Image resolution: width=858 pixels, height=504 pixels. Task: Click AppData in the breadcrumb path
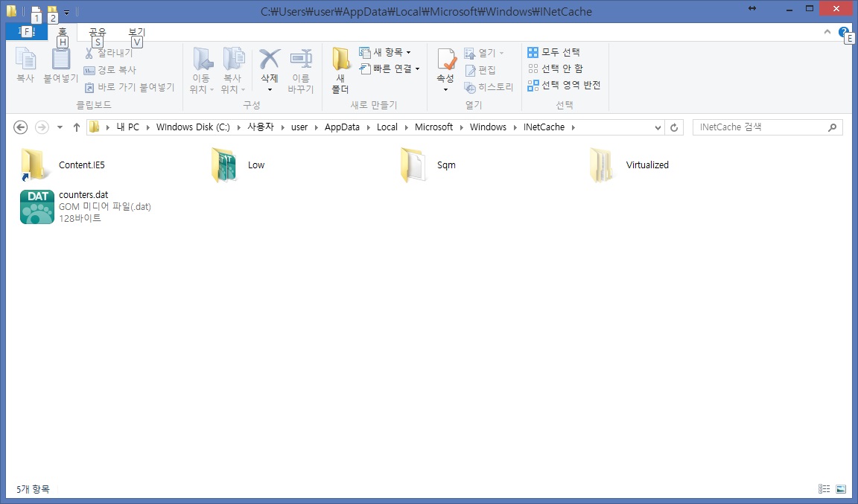(x=342, y=127)
